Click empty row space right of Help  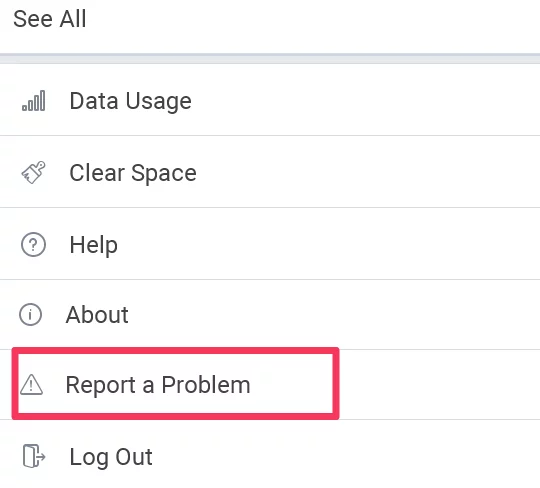click(x=329, y=245)
